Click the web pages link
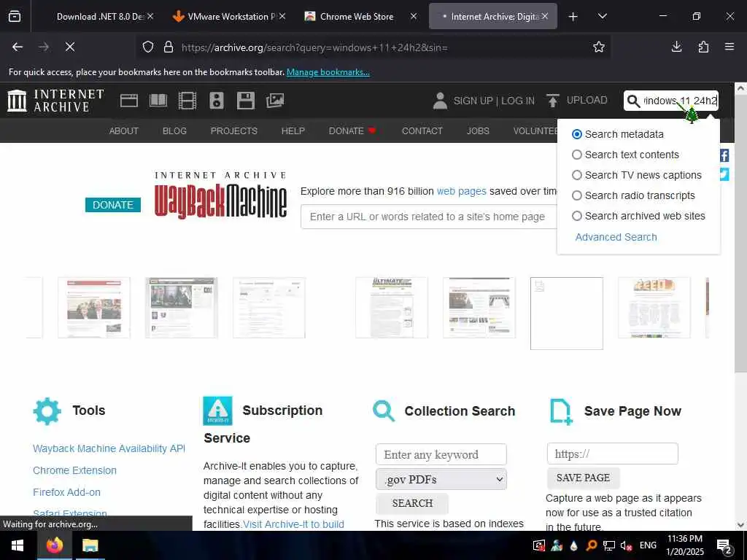The height and width of the screenshot is (560, 747). [461, 192]
